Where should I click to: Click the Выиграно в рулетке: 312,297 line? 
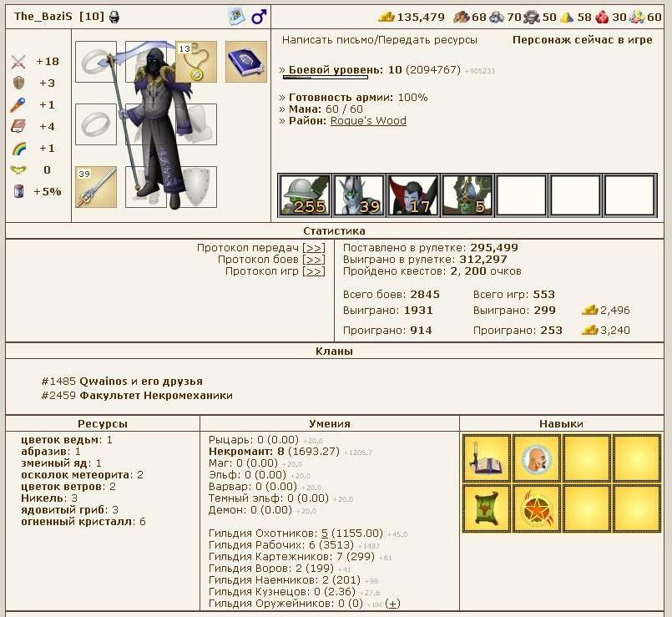coord(425,260)
